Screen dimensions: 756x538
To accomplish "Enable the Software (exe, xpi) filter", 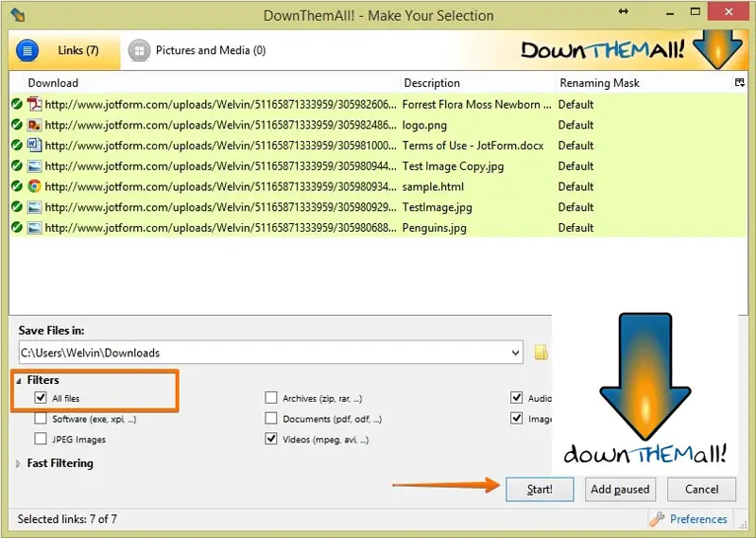I will [x=41, y=418].
